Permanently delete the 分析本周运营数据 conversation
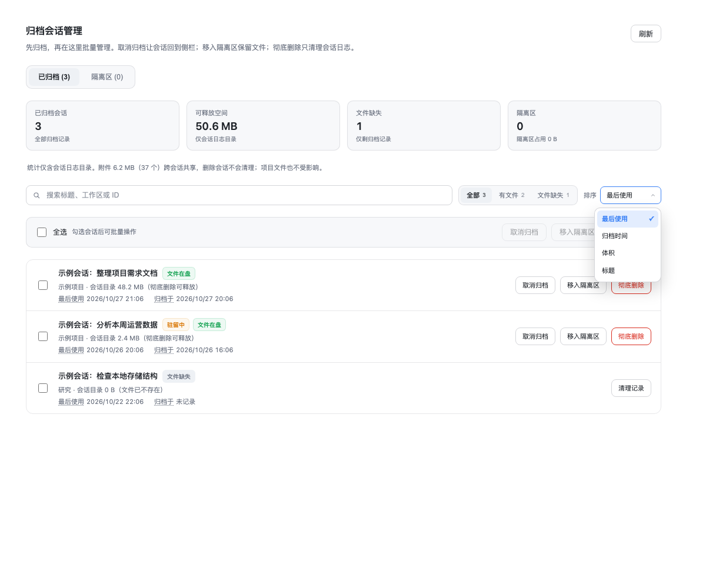The height and width of the screenshot is (588, 706). click(x=631, y=336)
